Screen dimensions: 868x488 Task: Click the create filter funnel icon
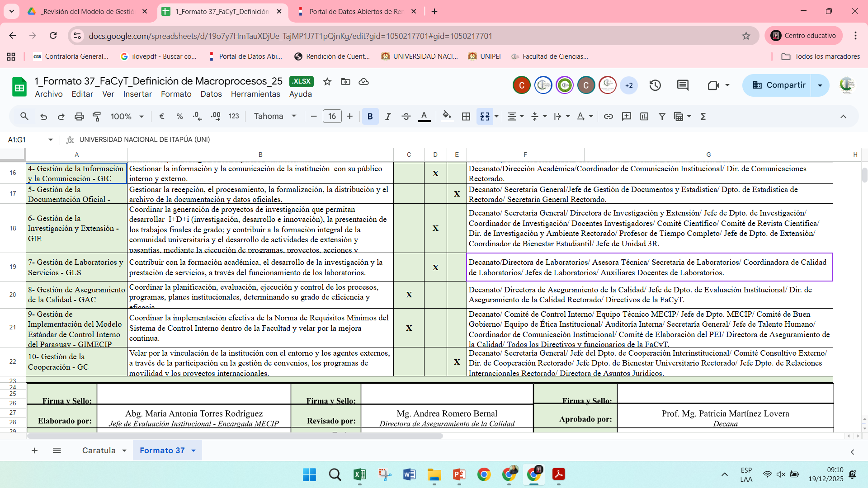pos(662,117)
